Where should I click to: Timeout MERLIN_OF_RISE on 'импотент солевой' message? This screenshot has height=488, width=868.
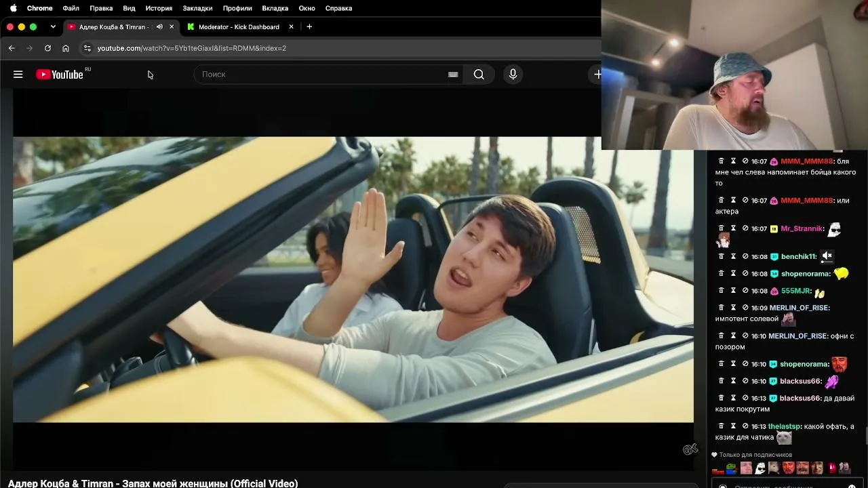733,308
